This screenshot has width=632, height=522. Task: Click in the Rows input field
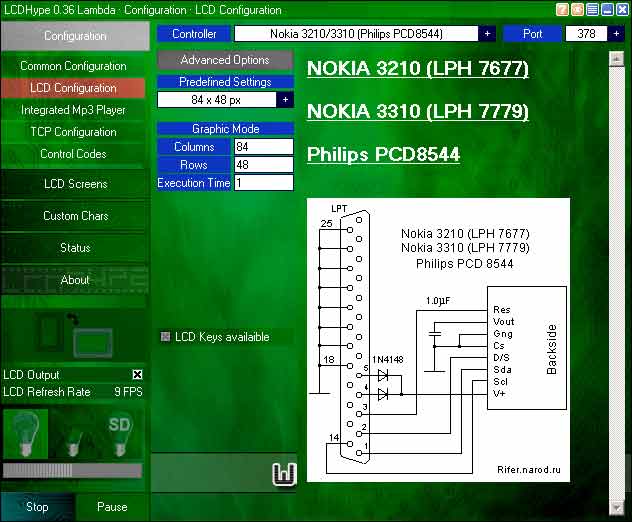click(x=264, y=165)
